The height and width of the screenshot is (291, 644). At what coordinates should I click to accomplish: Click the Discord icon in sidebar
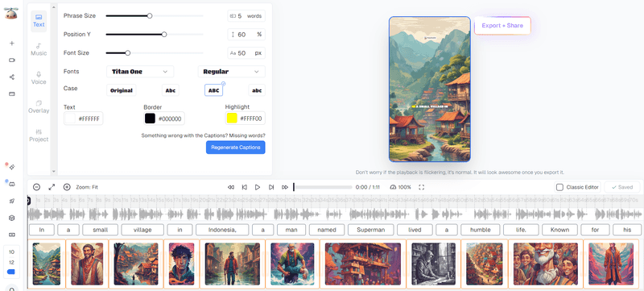pyautogui.click(x=12, y=184)
